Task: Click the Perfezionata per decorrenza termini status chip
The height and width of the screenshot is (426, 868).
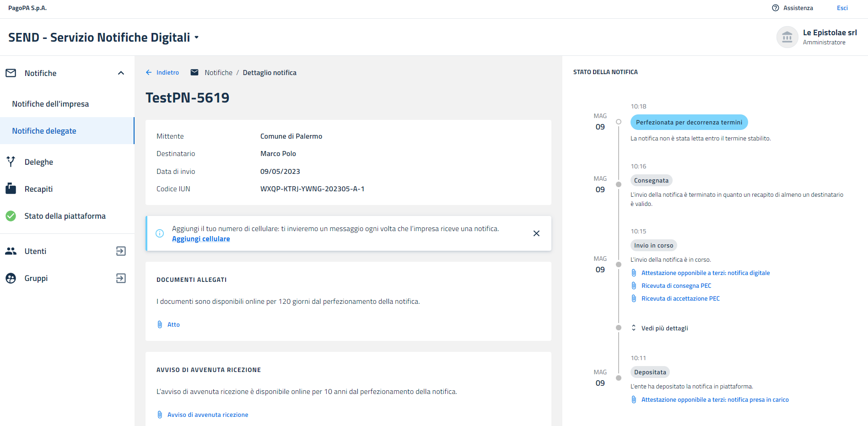Action: point(689,122)
